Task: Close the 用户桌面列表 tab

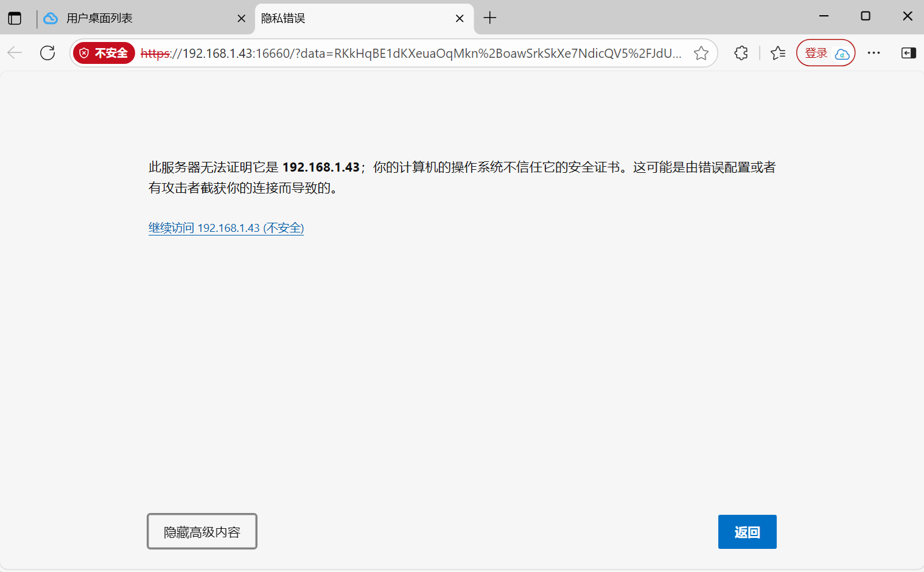Action: [242, 18]
